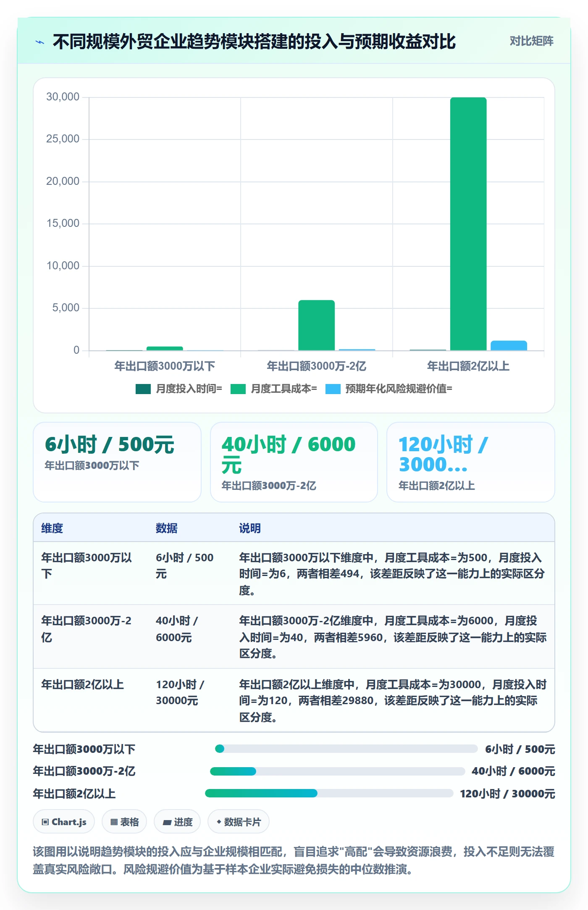
Task: Click the 5,000 y-axis label
Action: [66, 308]
